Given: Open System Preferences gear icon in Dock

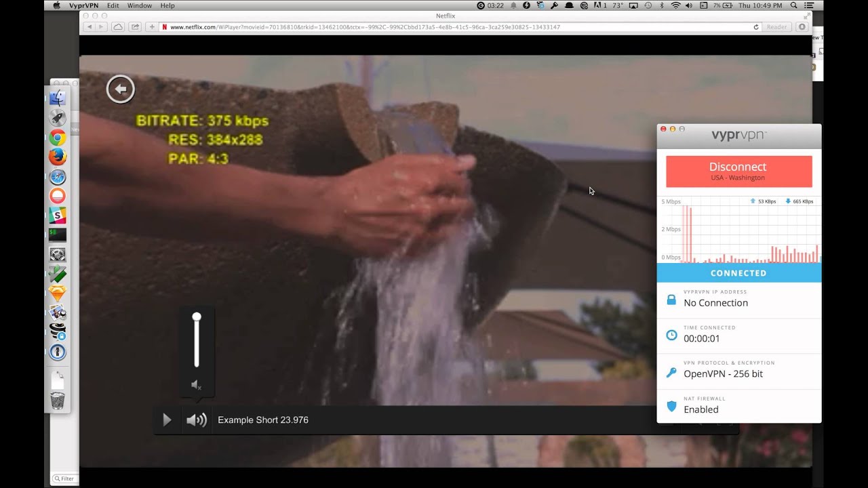Looking at the screenshot, I should pyautogui.click(x=58, y=255).
